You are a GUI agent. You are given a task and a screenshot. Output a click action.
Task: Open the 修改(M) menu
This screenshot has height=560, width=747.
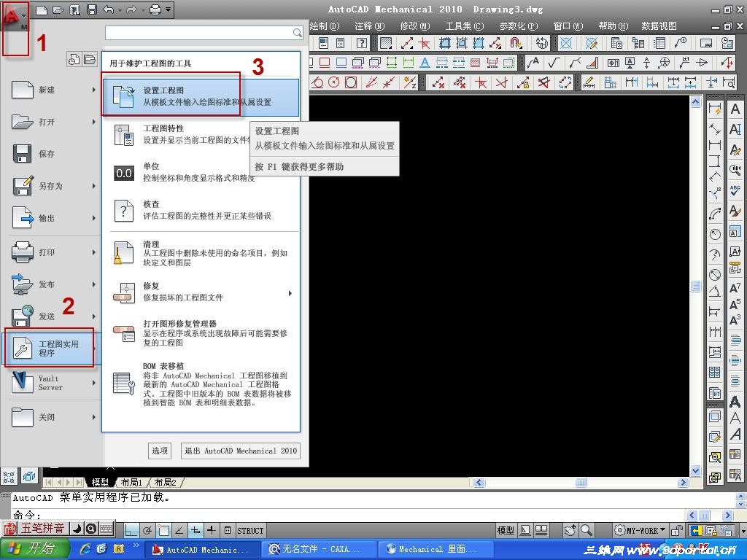click(x=414, y=26)
